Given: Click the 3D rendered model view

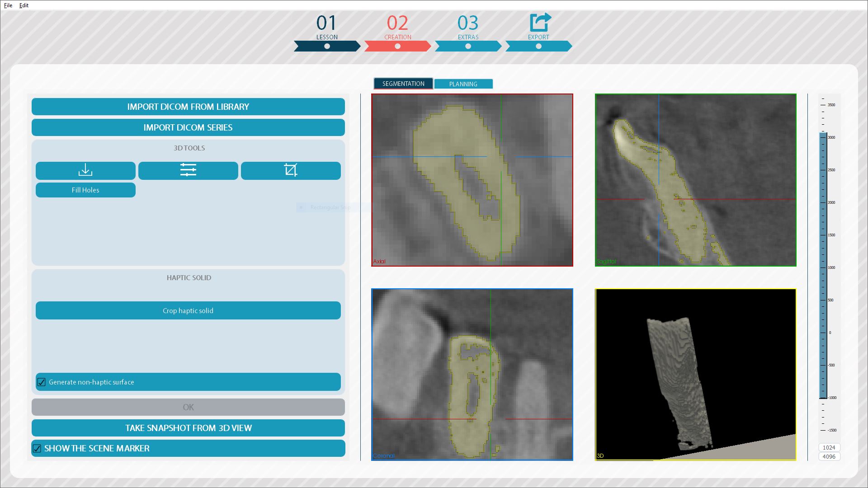Looking at the screenshot, I should click(696, 375).
